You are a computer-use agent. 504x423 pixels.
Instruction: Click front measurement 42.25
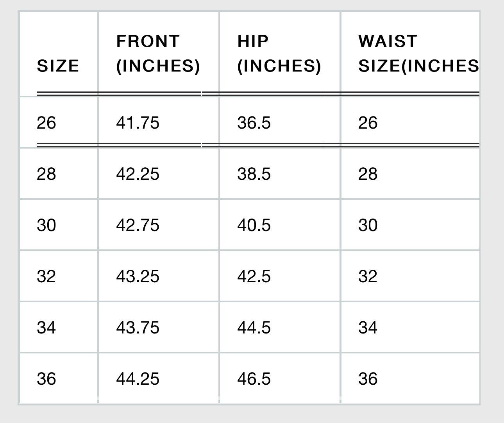(138, 174)
